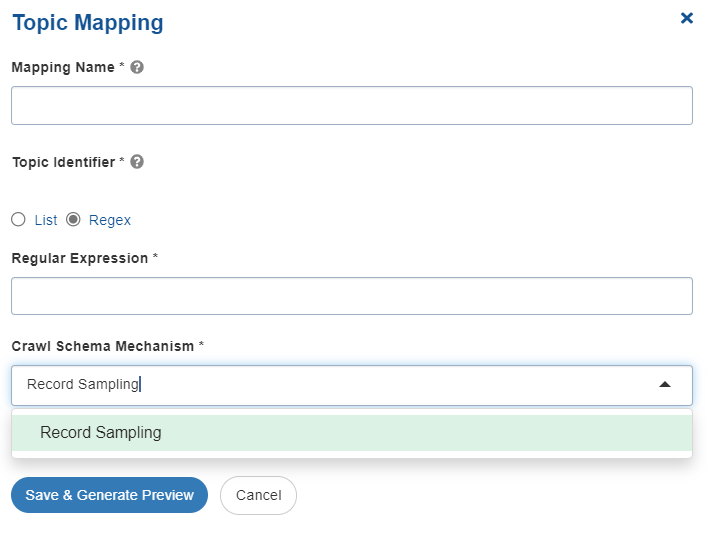Viewport: 707px width, 538px height.
Task: Click the Regex option label text
Action: pyautogui.click(x=110, y=220)
